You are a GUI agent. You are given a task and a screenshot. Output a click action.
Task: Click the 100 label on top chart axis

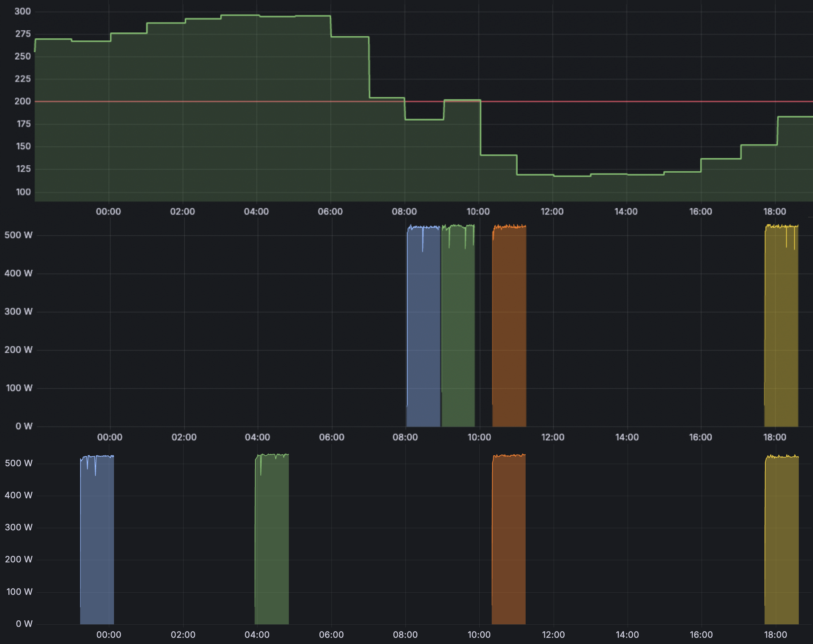pyautogui.click(x=23, y=192)
